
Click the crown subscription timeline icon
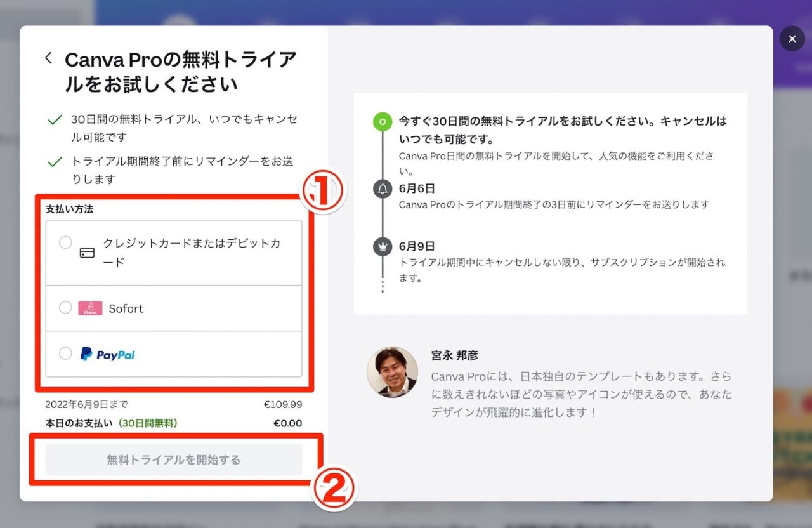[383, 247]
